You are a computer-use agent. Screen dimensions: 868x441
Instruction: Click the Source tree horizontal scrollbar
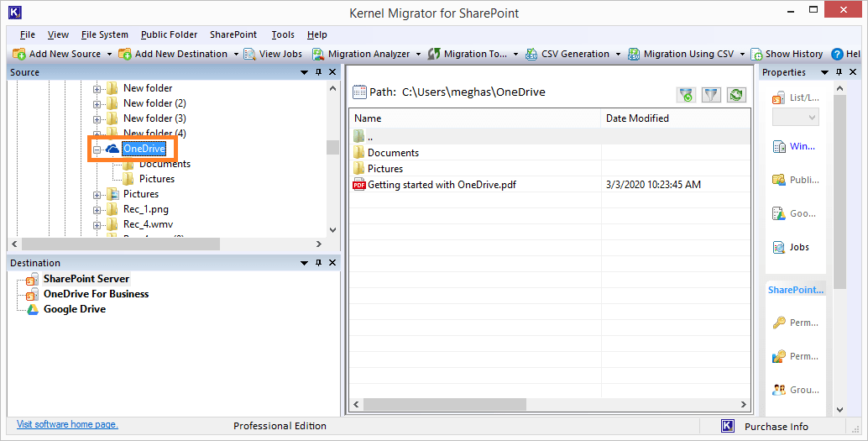click(121, 244)
